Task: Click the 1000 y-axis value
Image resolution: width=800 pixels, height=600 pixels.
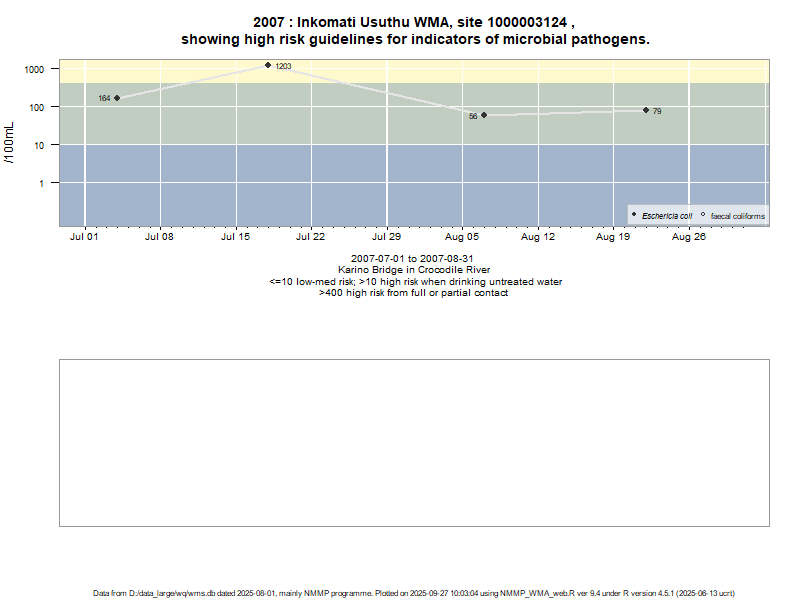Action: tap(35, 69)
